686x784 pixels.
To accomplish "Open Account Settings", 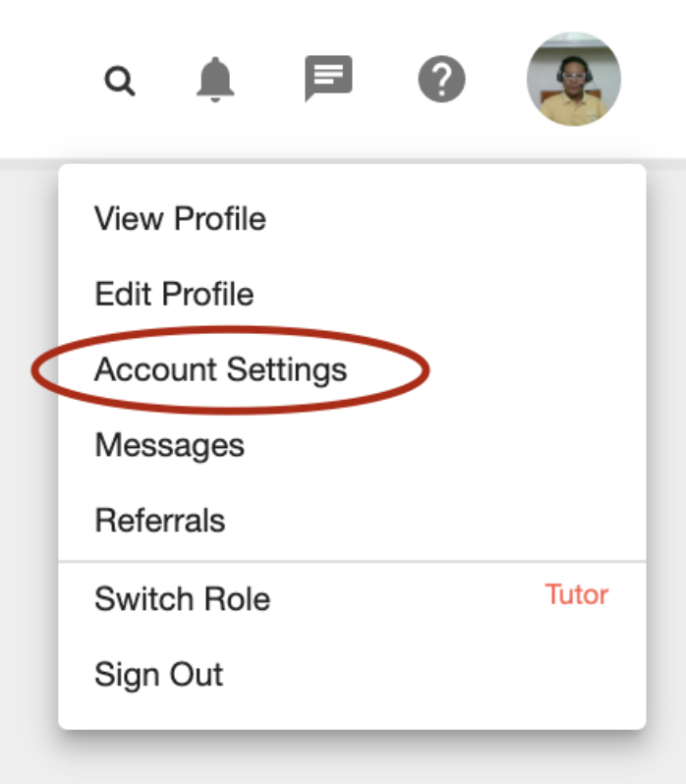I will (220, 369).
